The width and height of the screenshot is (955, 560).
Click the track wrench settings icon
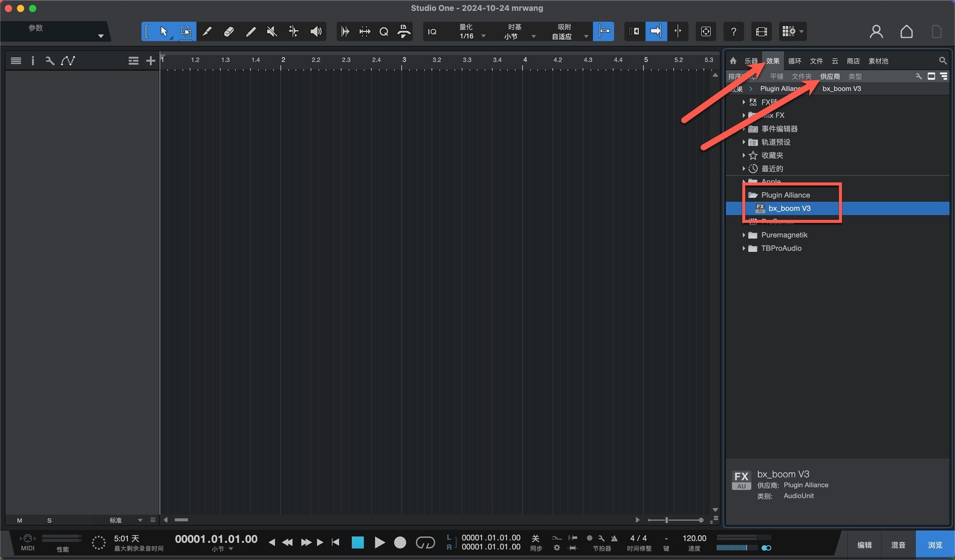pyautogui.click(x=49, y=61)
